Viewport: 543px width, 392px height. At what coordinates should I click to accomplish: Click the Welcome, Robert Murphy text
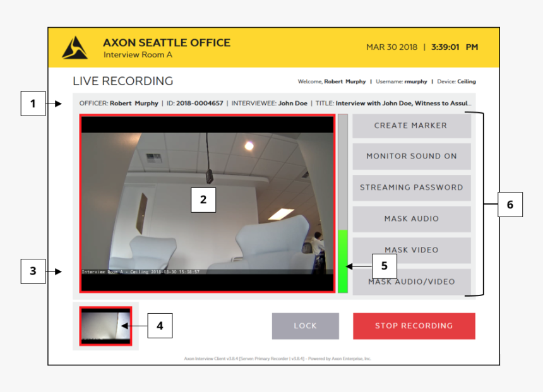tap(331, 81)
